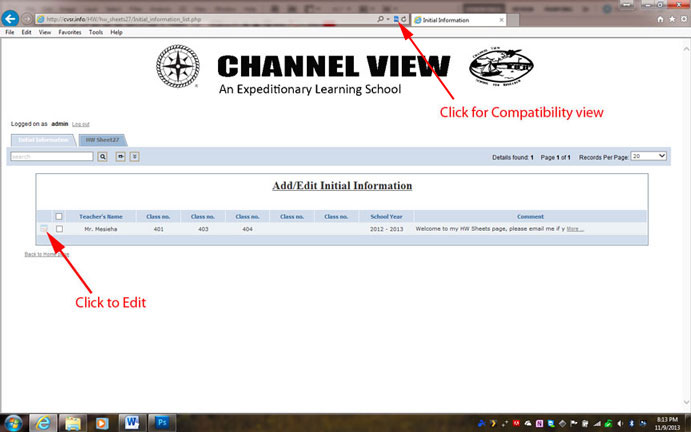Open the Favorites menu
This screenshot has width=691, height=432.
pyautogui.click(x=69, y=32)
